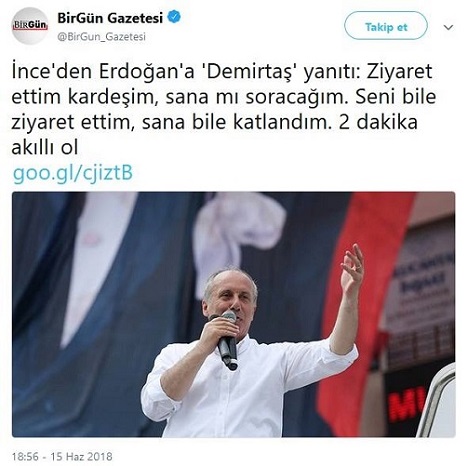Click the word 'Ziyaret' in the tweet text
468x466 pixels.
coord(400,72)
